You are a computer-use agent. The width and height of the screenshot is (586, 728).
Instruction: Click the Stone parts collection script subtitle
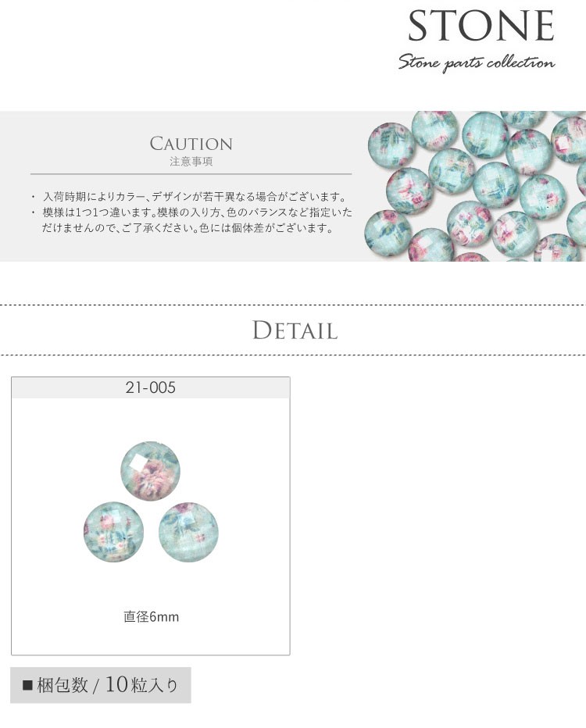[476, 62]
